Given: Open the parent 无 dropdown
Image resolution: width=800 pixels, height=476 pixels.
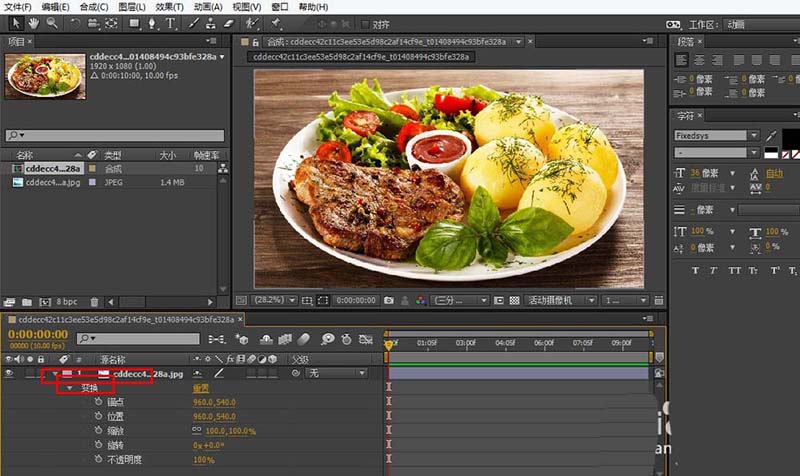Looking at the screenshot, I should pyautogui.click(x=337, y=373).
